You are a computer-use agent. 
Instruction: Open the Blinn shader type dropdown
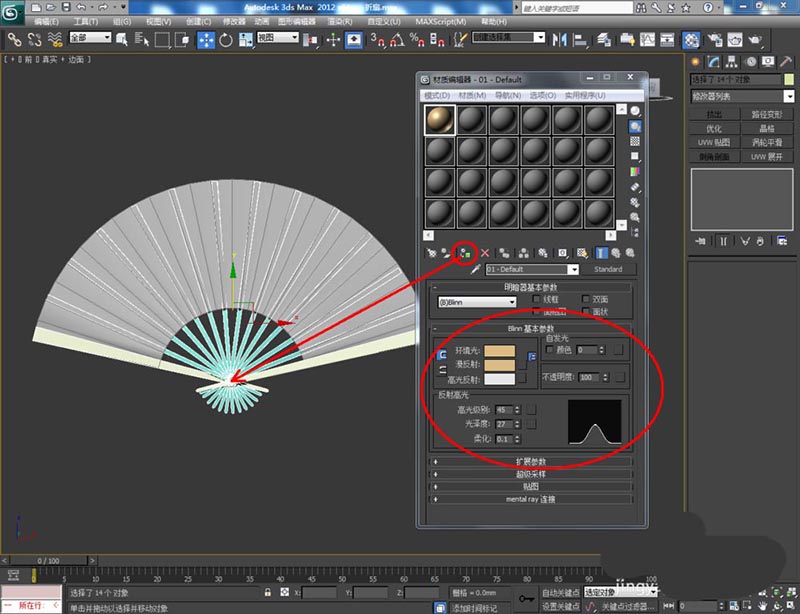pos(476,302)
